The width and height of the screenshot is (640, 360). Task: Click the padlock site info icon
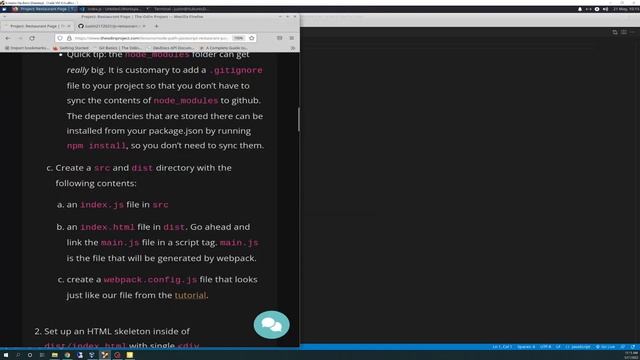(x=69, y=38)
